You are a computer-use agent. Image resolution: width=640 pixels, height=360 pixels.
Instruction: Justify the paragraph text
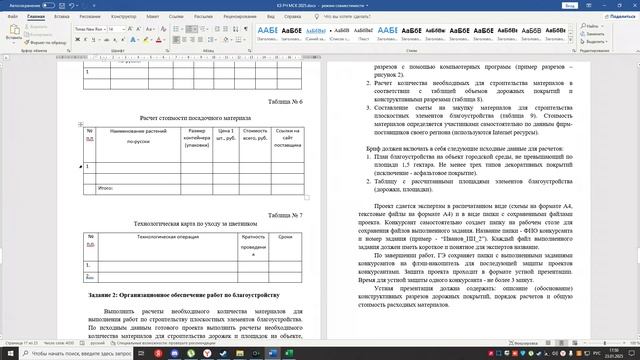(x=200, y=40)
